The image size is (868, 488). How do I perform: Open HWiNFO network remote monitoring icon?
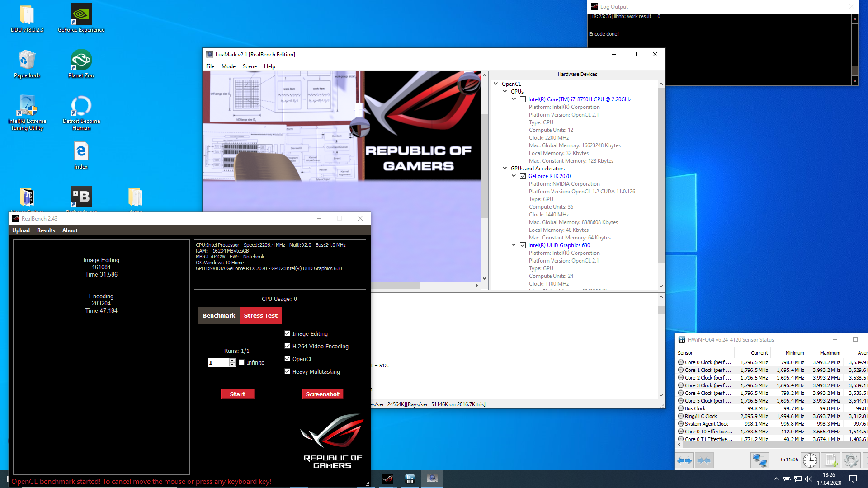coord(759,460)
